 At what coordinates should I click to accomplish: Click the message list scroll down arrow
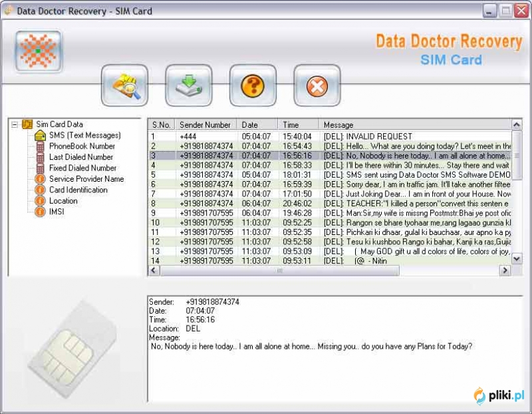pyautogui.click(x=517, y=259)
